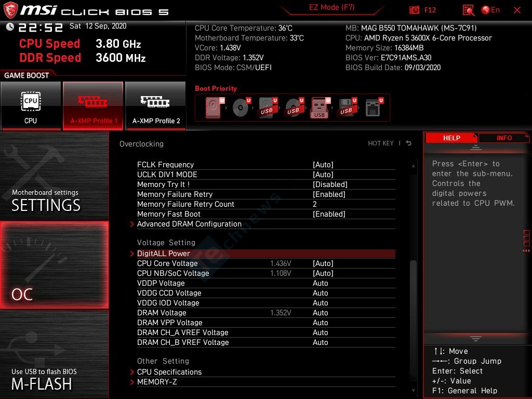The image size is (532, 399).
Task: Select the DRAM Voltage 1.352V reading
Action: tap(281, 312)
